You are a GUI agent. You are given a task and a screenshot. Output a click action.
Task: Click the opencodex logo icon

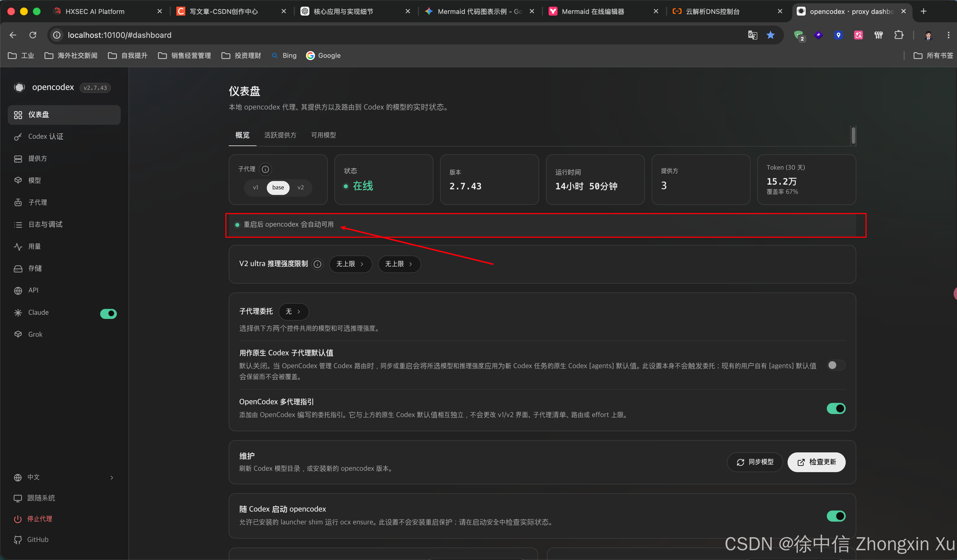click(x=19, y=87)
